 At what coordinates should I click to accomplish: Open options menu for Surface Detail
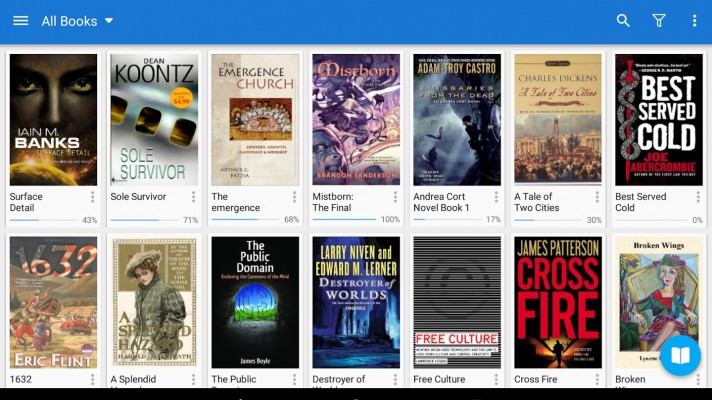pyautogui.click(x=93, y=197)
